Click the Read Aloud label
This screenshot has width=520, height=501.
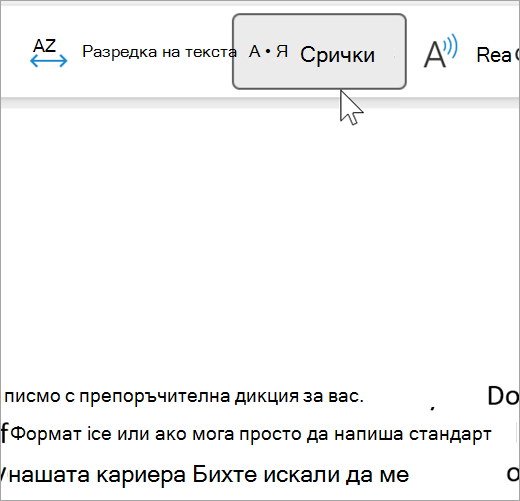coord(498,55)
